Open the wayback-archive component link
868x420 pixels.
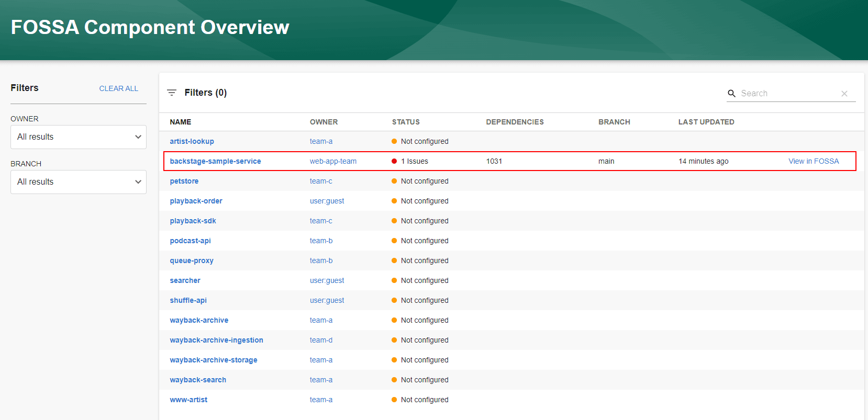[199, 320]
